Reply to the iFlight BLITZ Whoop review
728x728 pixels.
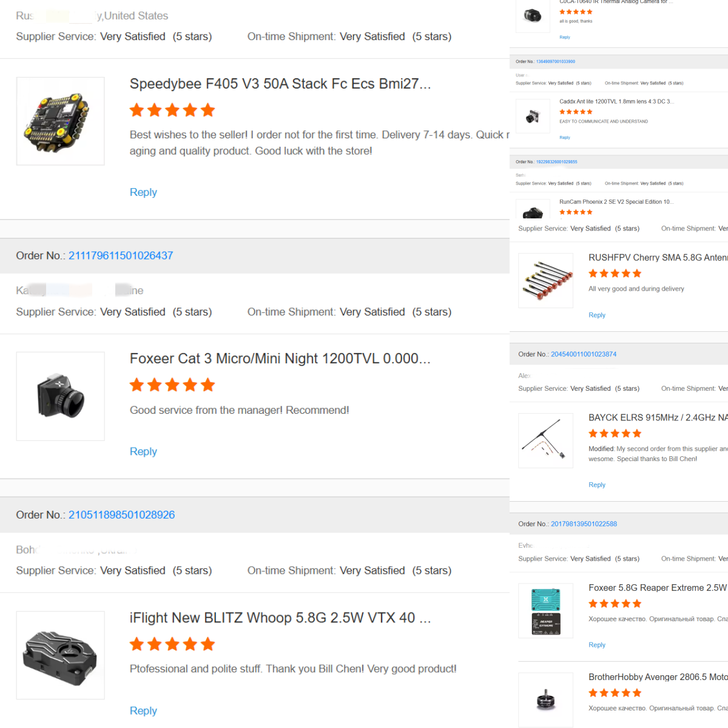[143, 710]
